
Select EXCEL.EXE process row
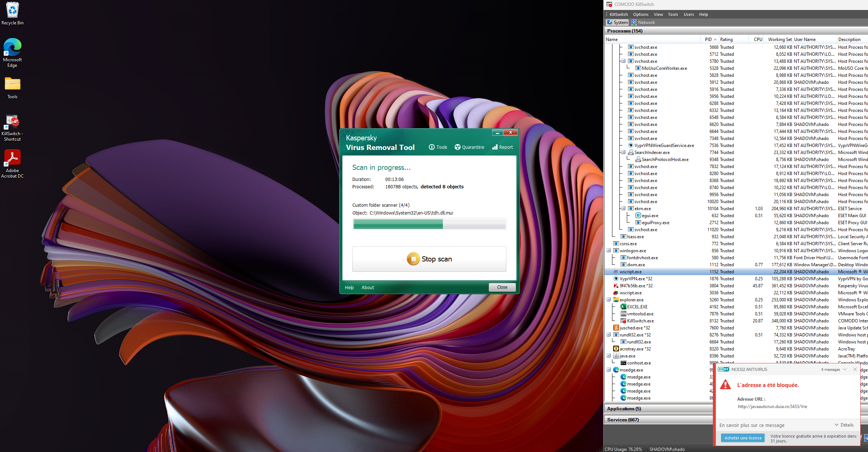[x=637, y=307]
